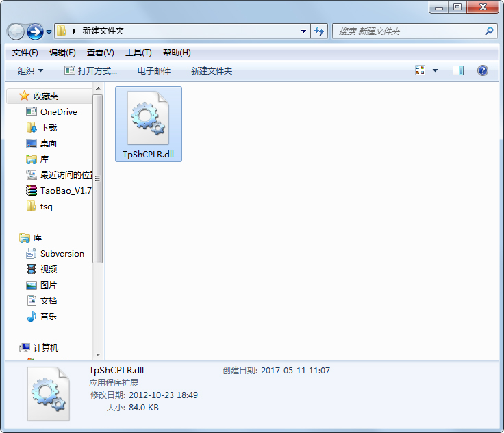The height and width of the screenshot is (433, 504).
Task: Click navigation pane scroll up arrow
Action: 98,88
